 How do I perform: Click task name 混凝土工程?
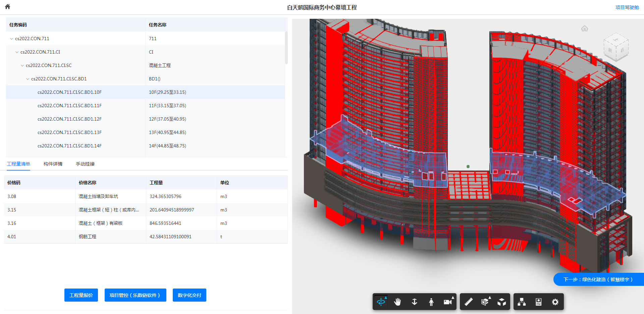tap(160, 65)
